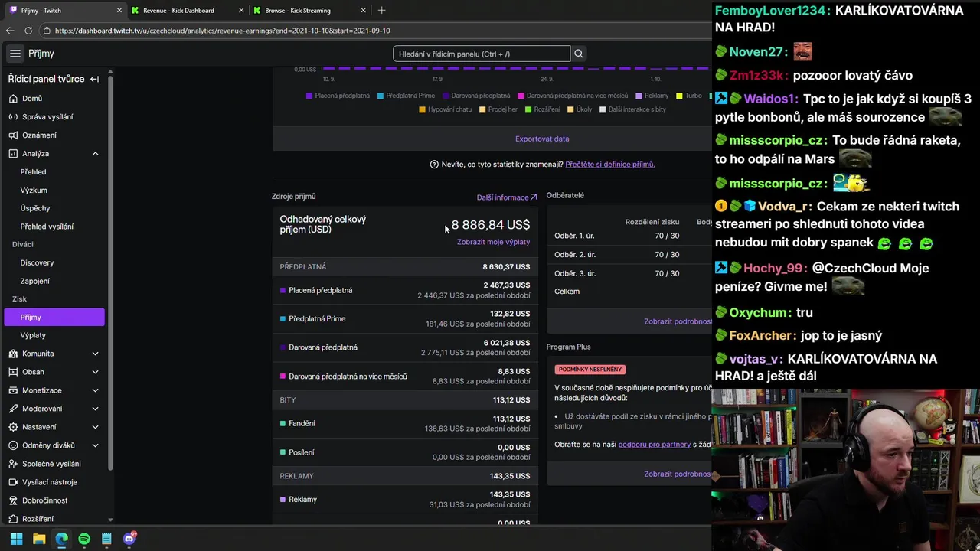
Task: Reload the page with the refresh icon
Action: click(28, 31)
